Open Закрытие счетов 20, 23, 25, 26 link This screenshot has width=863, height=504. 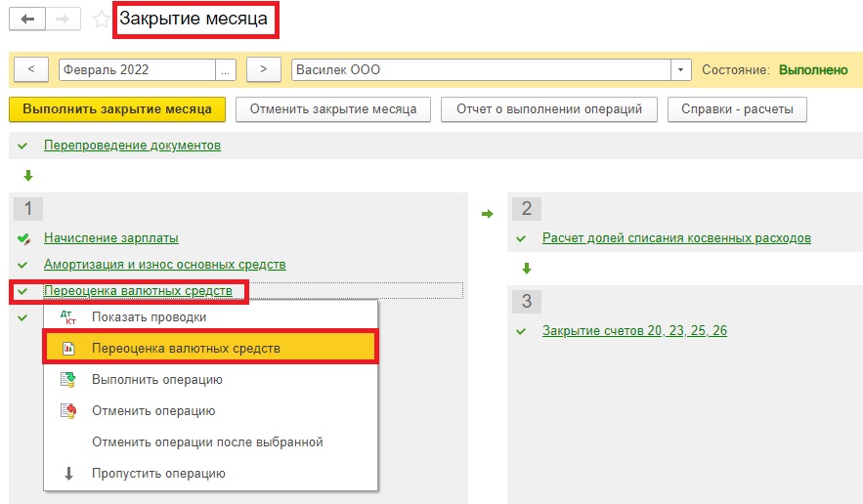(x=634, y=330)
